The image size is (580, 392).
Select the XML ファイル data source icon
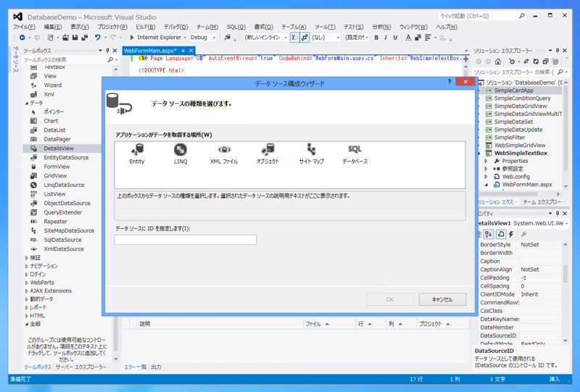(224, 154)
